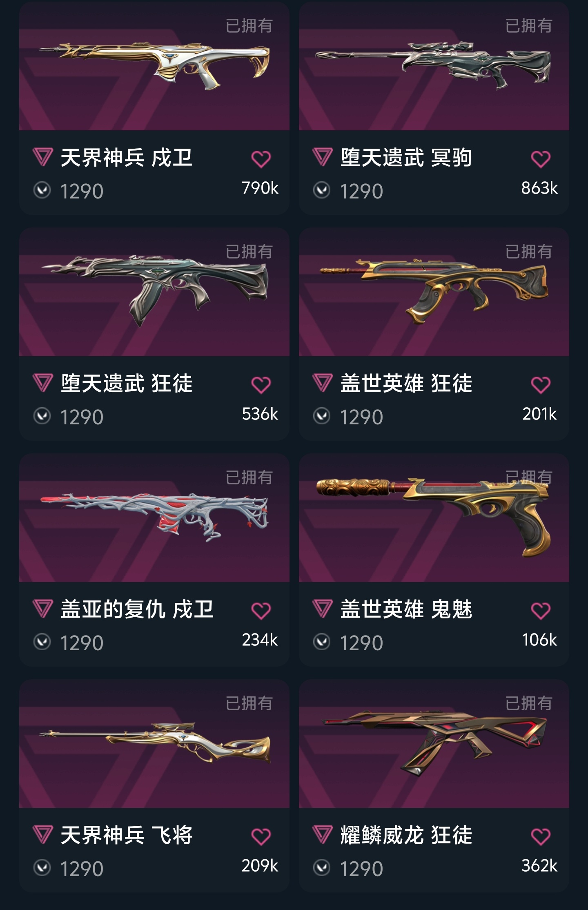Open the 堕天遗武 冥驹 sniper image
Viewport: 588px width, 910px height.
coord(434,66)
